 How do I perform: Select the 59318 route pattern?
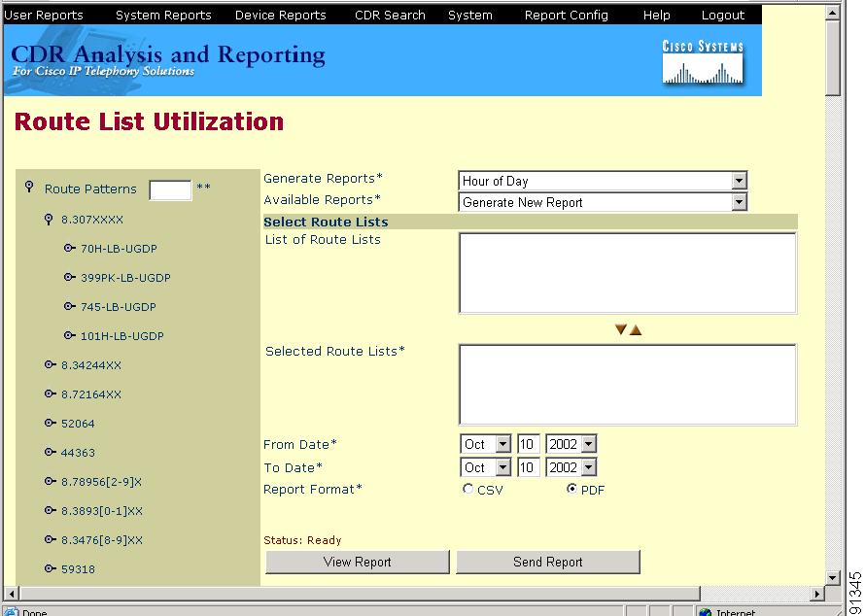(x=78, y=569)
